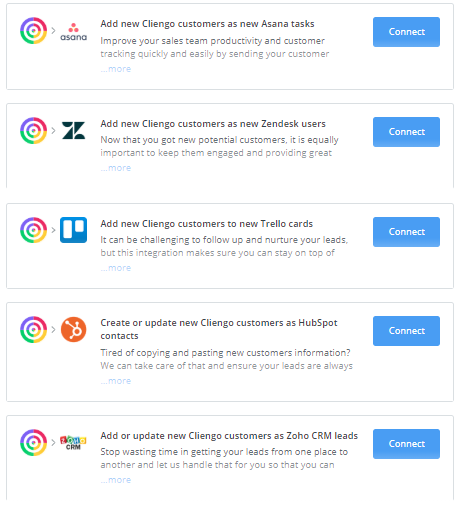Click the Zoho CRM logo icon
Image resolution: width=466 pixels, height=514 pixels.
73,442
